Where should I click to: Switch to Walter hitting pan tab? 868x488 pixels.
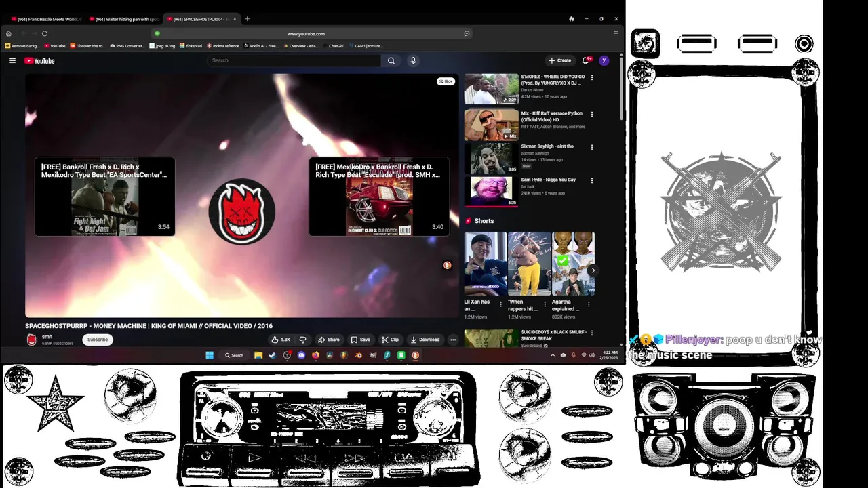(x=123, y=19)
